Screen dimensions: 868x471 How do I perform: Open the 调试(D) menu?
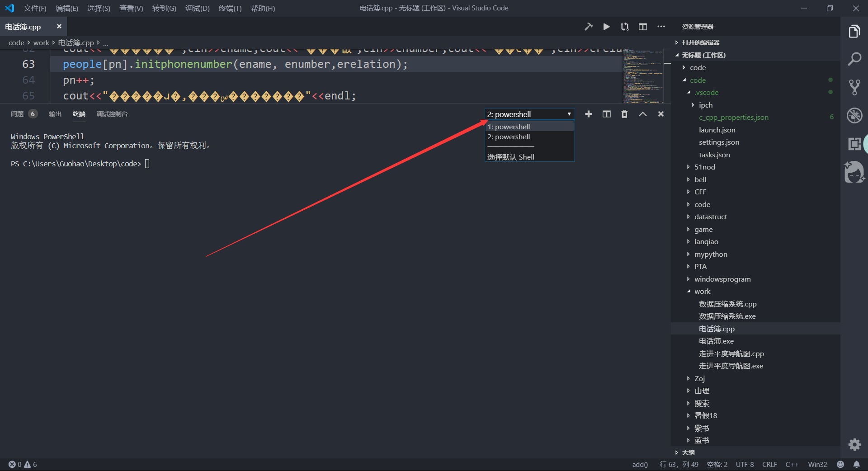pos(198,8)
